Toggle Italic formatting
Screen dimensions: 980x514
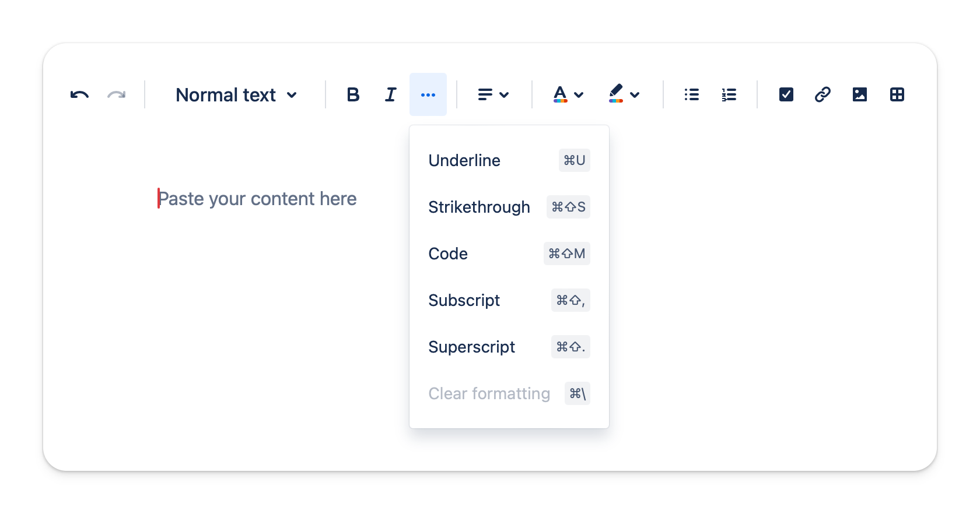pos(390,94)
